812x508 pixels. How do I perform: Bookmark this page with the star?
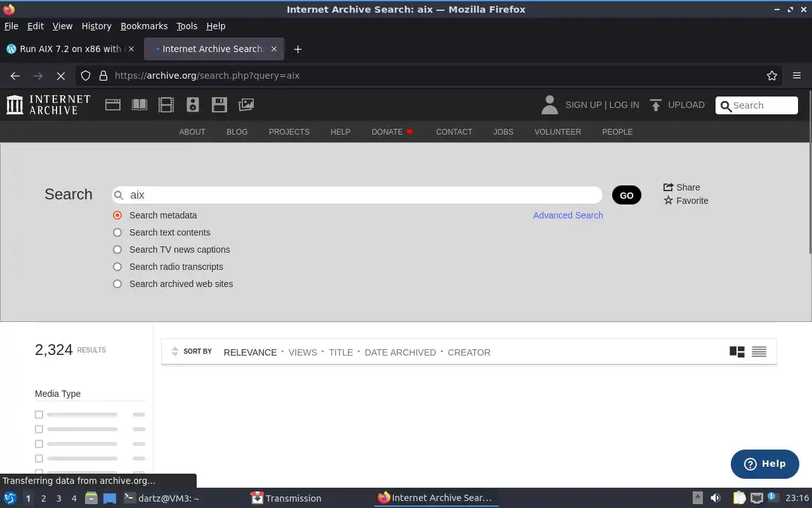click(x=772, y=76)
